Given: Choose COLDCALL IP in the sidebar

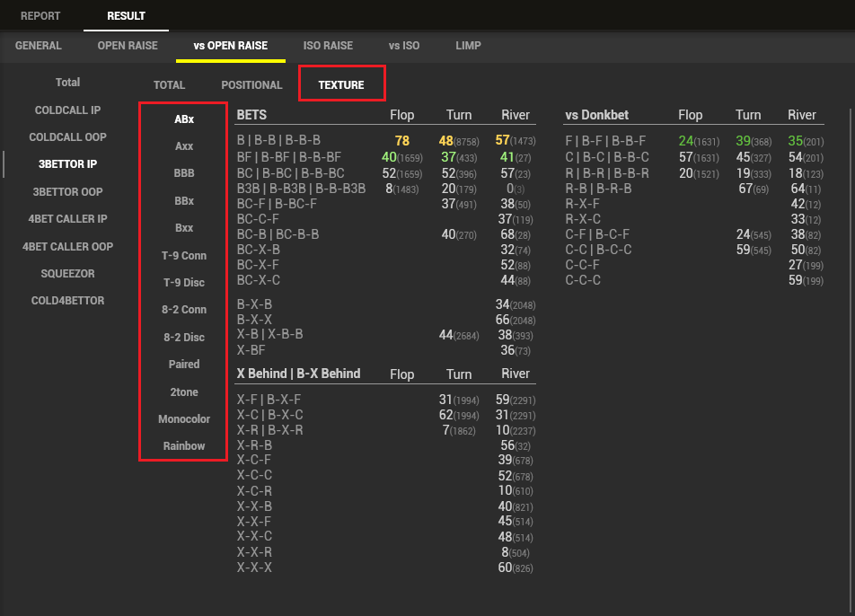Looking at the screenshot, I should (x=67, y=110).
